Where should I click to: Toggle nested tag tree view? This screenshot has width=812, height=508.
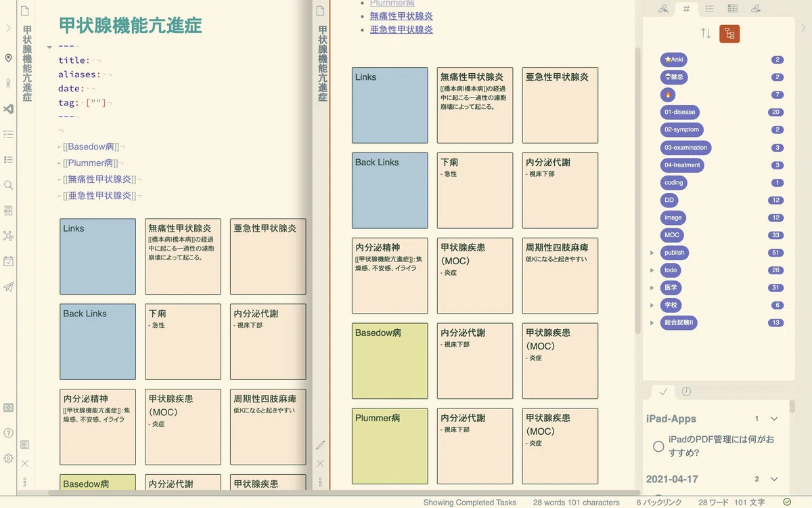point(729,33)
